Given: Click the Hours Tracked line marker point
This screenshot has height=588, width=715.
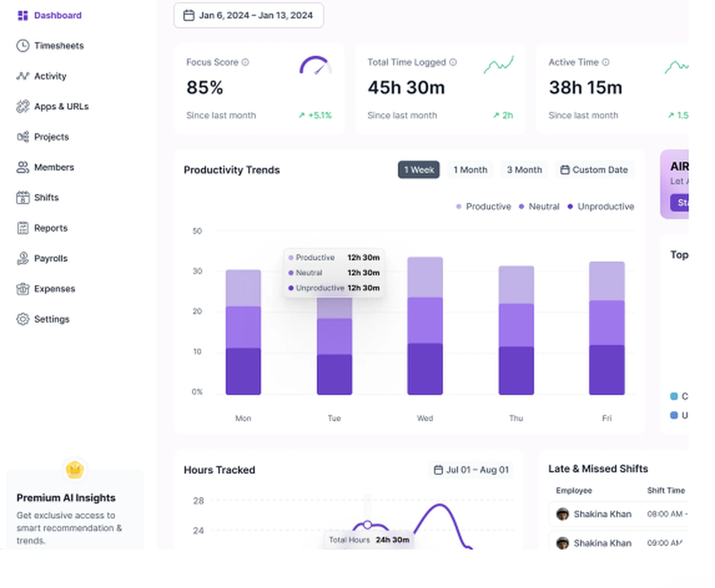Looking at the screenshot, I should [368, 524].
